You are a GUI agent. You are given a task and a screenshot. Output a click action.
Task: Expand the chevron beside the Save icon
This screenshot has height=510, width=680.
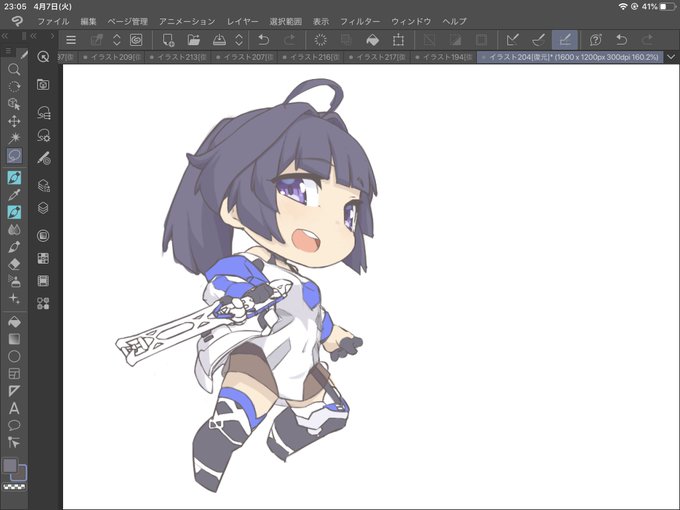pos(239,40)
